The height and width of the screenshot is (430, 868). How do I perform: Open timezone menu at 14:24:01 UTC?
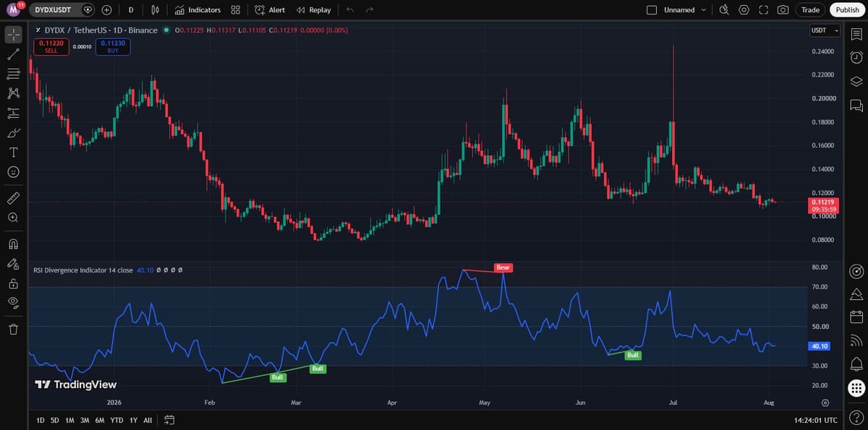815,420
